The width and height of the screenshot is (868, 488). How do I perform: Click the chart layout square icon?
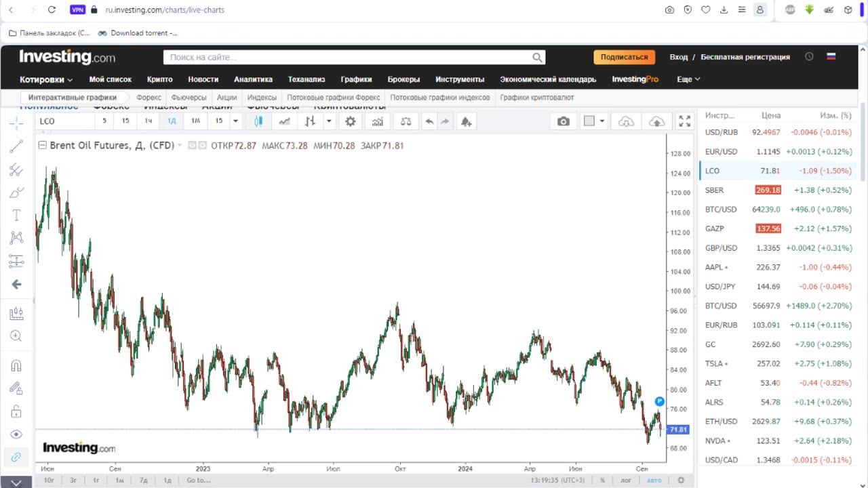click(x=589, y=121)
